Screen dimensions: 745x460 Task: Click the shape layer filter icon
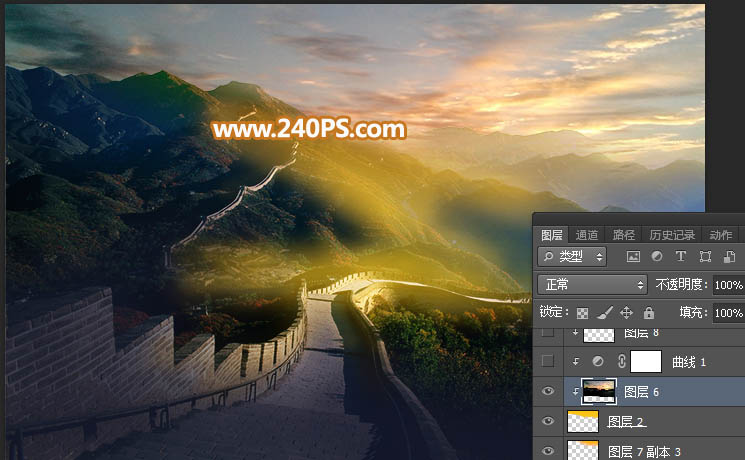pos(705,257)
